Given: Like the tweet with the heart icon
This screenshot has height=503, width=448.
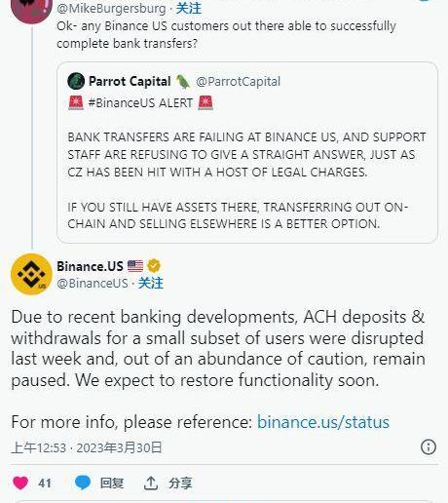Looking at the screenshot, I should pos(20,483).
